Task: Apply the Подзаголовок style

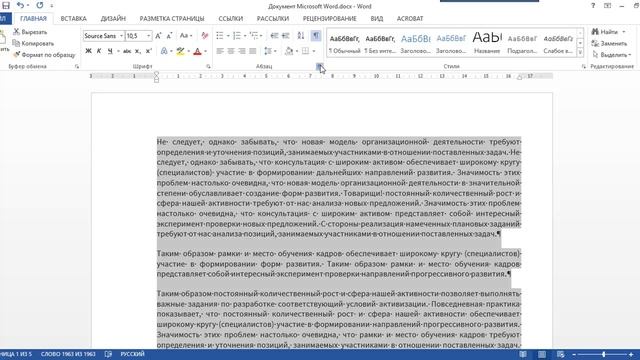Action: click(522, 43)
